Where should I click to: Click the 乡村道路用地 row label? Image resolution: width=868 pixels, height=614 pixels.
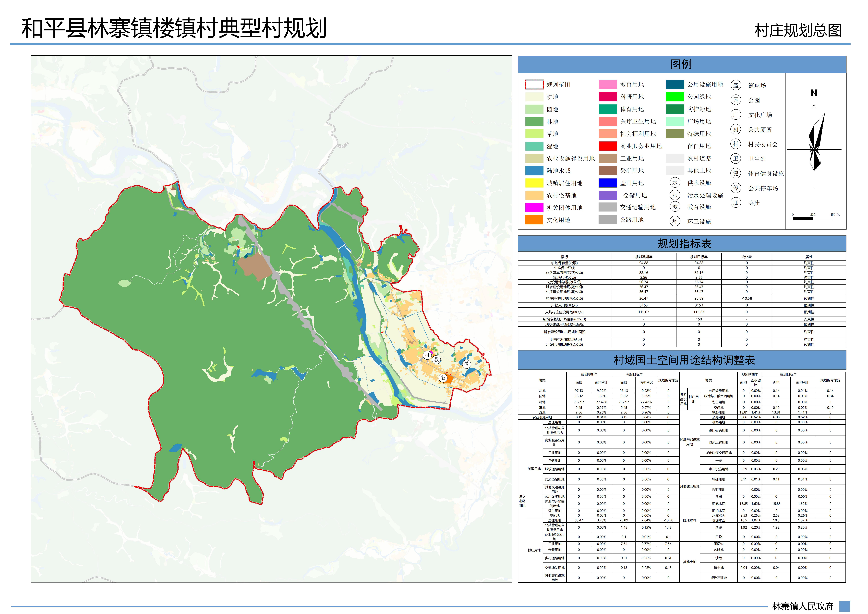click(555, 558)
